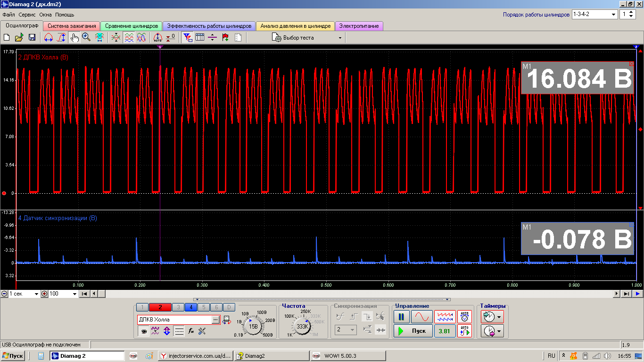This screenshot has width=644, height=362.
Task: Open the channel tools wrench icon
Action: click(203, 331)
